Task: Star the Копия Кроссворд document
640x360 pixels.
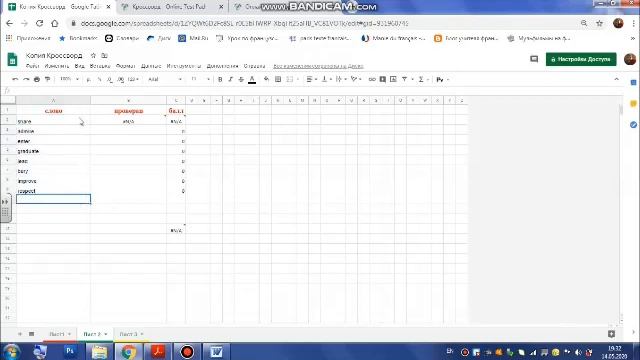Action: [93, 55]
